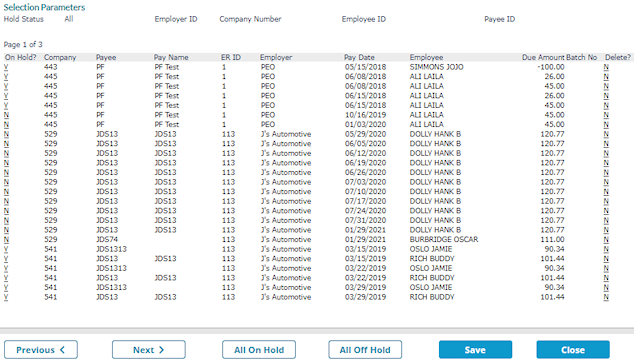Click the Employee column header
Image resolution: width=634 pixels, height=362 pixels.
(x=426, y=57)
